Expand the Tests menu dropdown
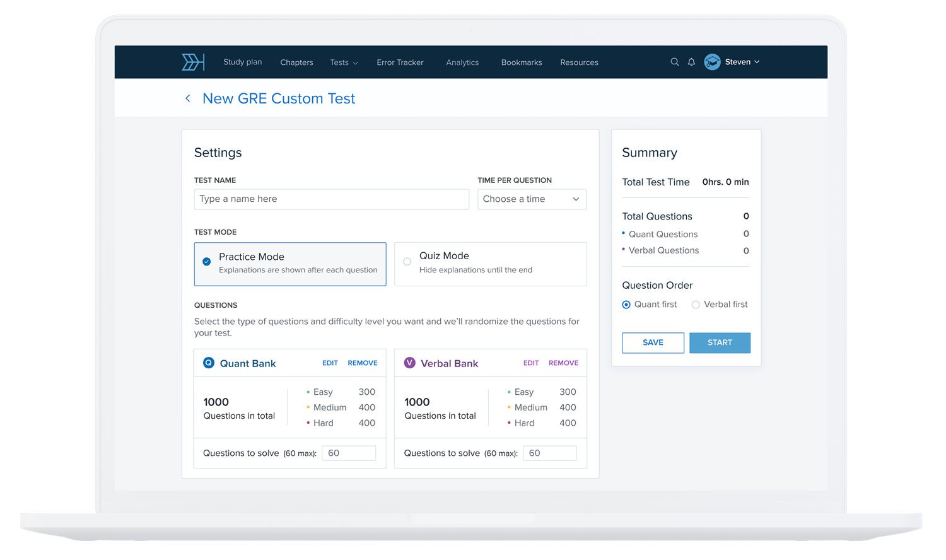Viewport: 946px width, 560px height. [344, 62]
